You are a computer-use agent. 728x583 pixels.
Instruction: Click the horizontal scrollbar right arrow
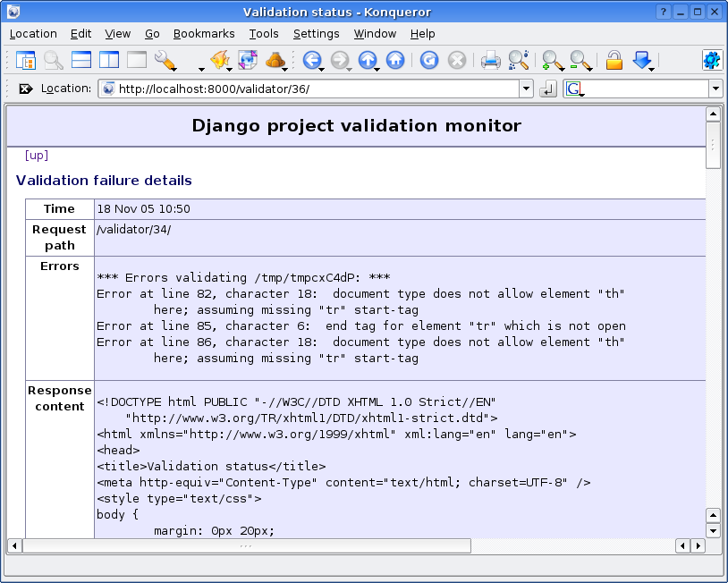[x=698, y=545]
